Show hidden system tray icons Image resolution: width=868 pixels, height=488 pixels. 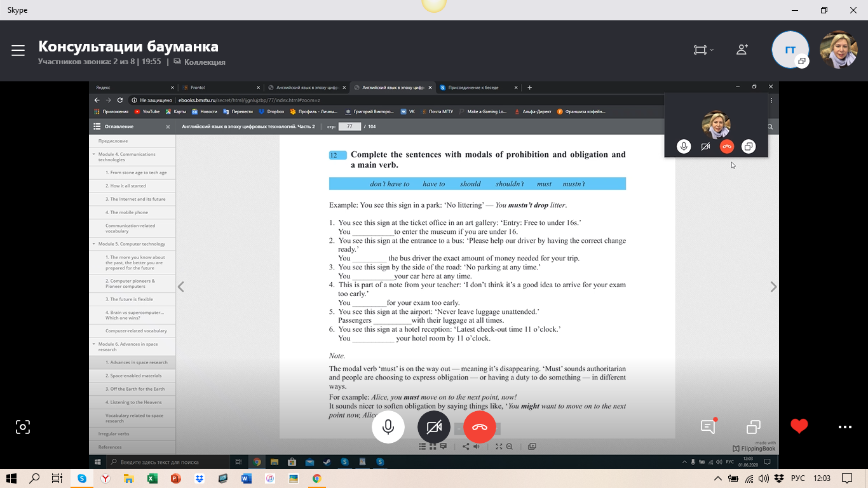click(x=718, y=478)
